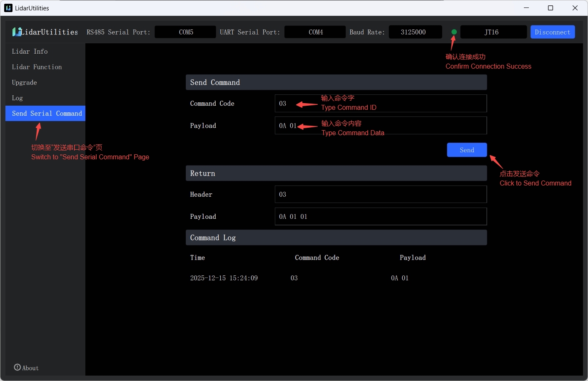Viewport: 588px width, 381px height.
Task: Click the Payload input field
Action: (x=381, y=125)
